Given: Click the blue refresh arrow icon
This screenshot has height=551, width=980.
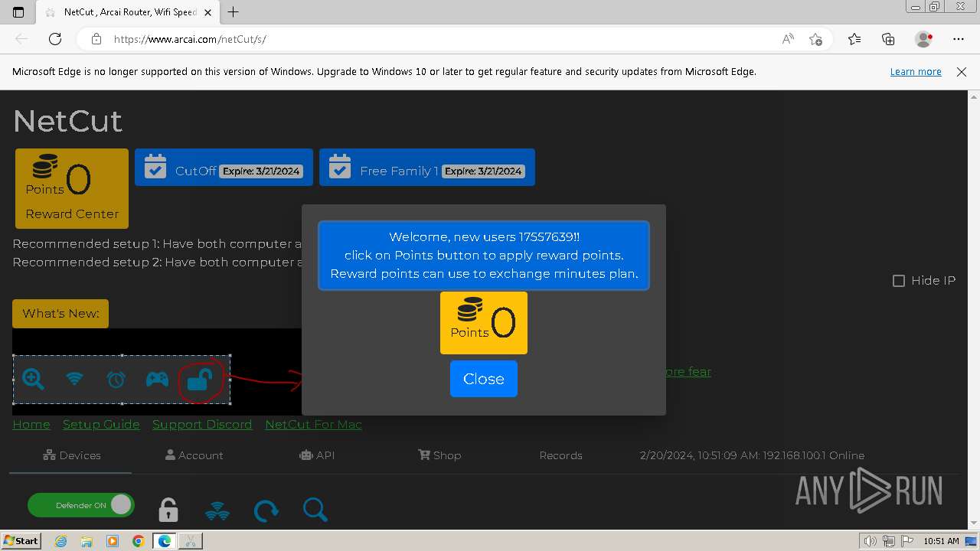Looking at the screenshot, I should coord(266,510).
